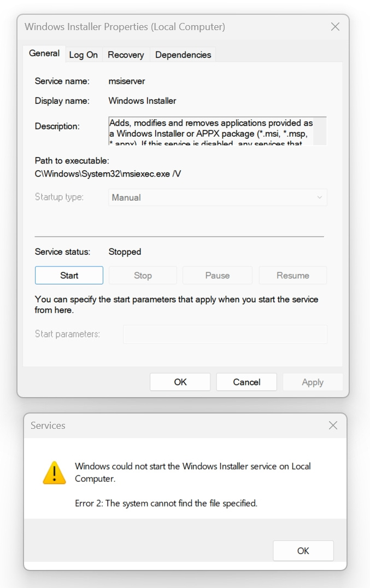
Task: Open the Recovery tab
Action: coord(126,54)
